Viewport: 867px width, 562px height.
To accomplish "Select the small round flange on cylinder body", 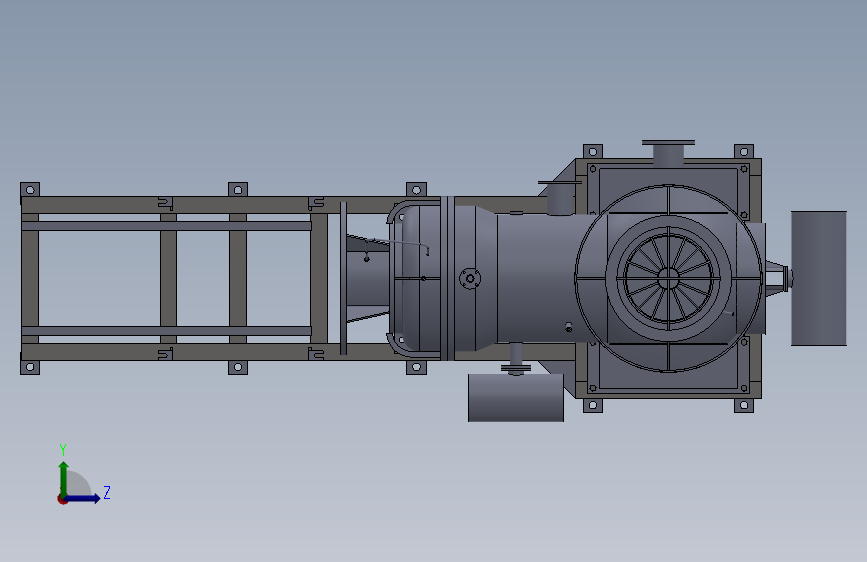I will tap(470, 279).
